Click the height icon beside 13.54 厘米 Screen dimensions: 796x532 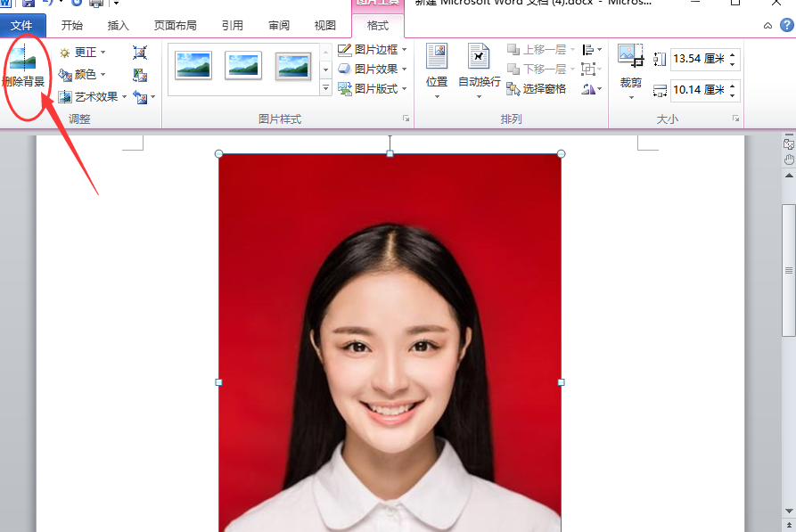coord(660,60)
